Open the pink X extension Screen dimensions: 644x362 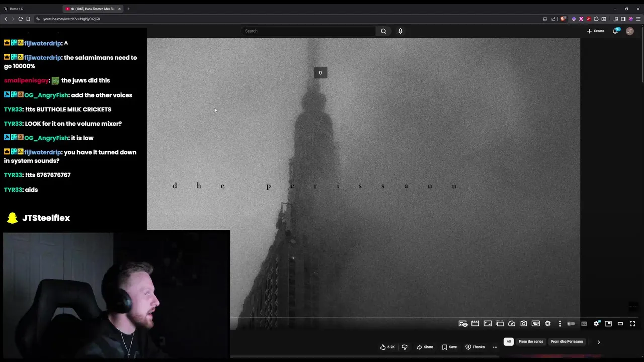(581, 19)
